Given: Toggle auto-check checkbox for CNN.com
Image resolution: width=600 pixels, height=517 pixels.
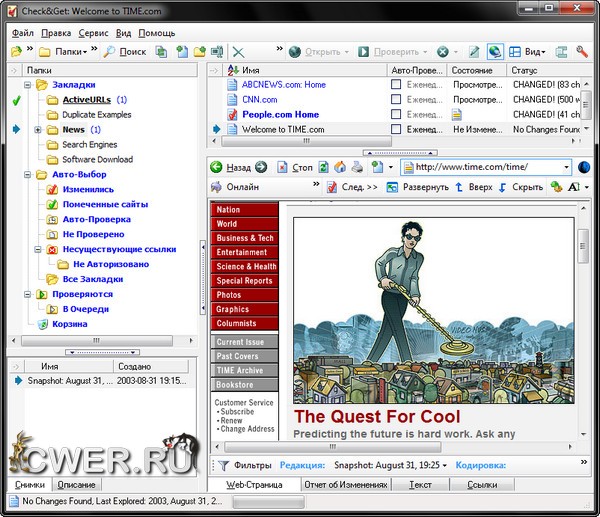Looking at the screenshot, I should [396, 100].
